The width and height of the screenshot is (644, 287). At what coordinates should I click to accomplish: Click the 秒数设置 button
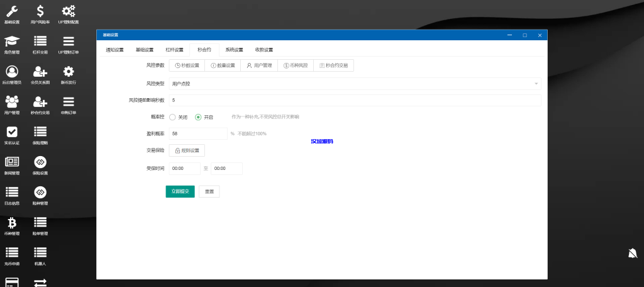tap(187, 65)
